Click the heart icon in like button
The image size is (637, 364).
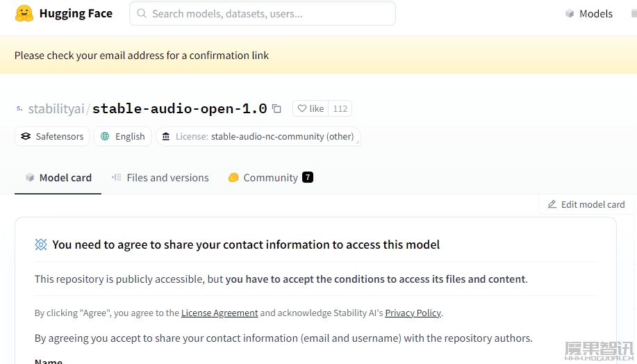(x=302, y=108)
